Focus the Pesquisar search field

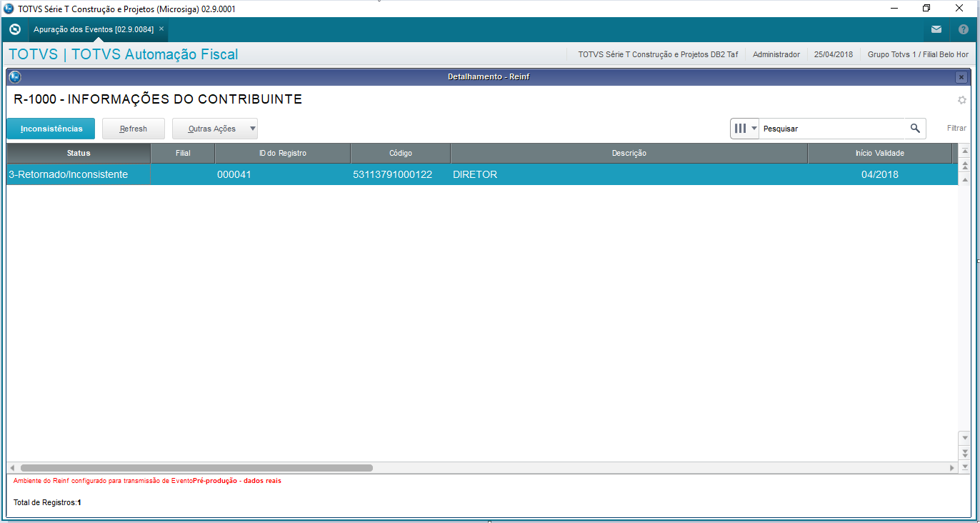click(x=833, y=129)
